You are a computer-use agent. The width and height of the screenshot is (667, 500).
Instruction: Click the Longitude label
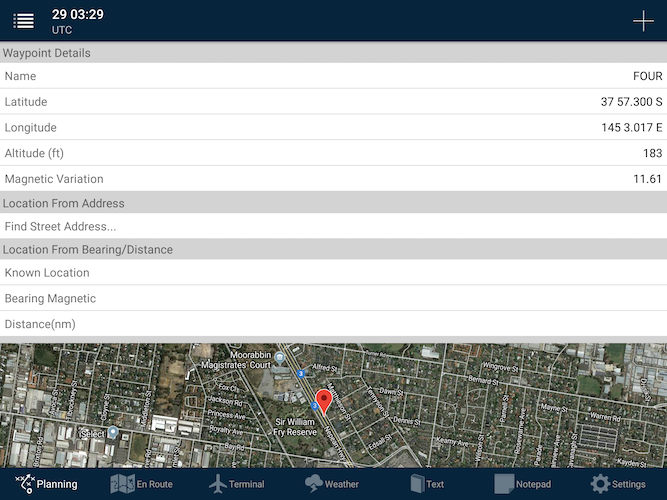[x=31, y=128]
